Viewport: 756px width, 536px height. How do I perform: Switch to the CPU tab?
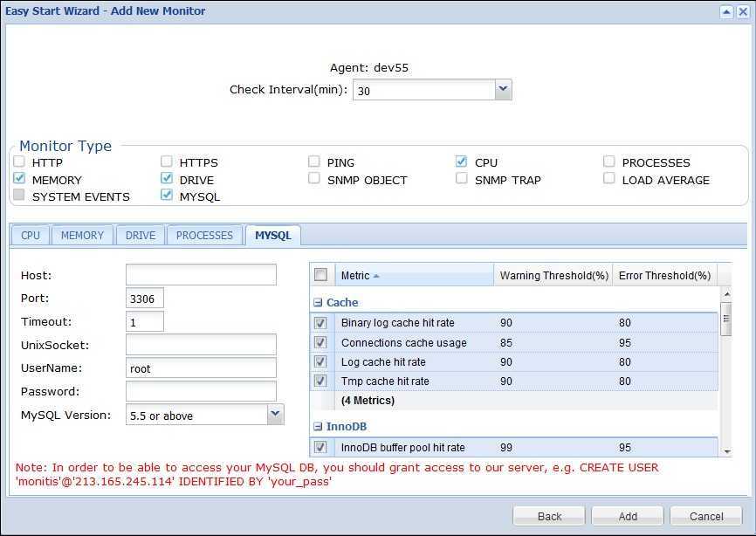click(x=31, y=235)
